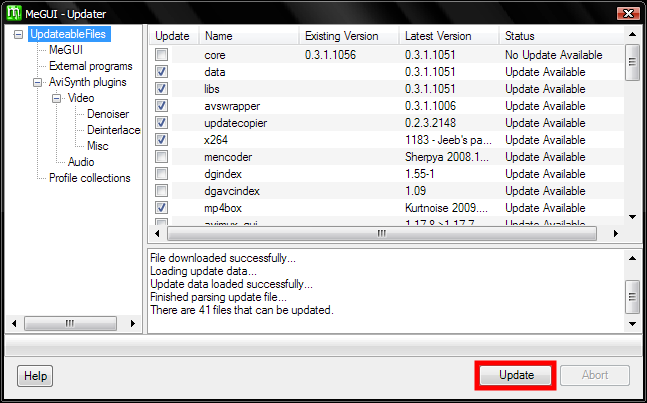The height and width of the screenshot is (403, 647).
Task: Click tree pane scroll right arrow
Action: coord(133,323)
